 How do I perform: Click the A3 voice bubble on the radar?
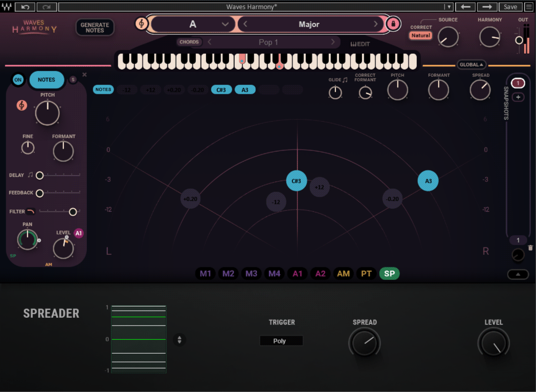428,181
